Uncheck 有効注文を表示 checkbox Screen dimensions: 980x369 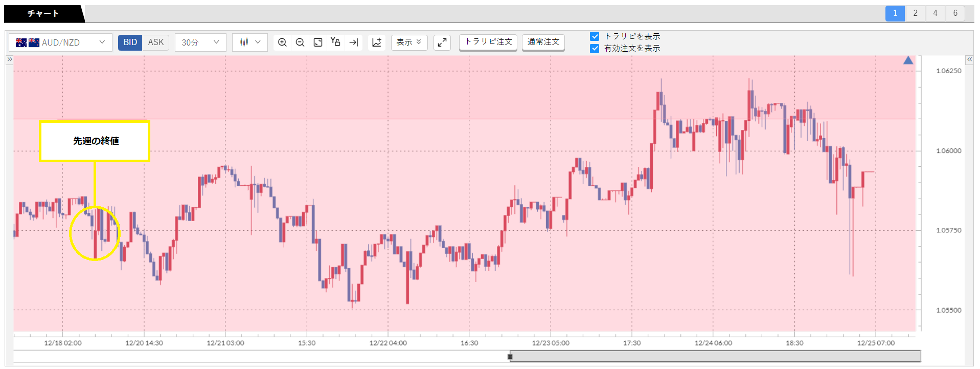point(595,49)
